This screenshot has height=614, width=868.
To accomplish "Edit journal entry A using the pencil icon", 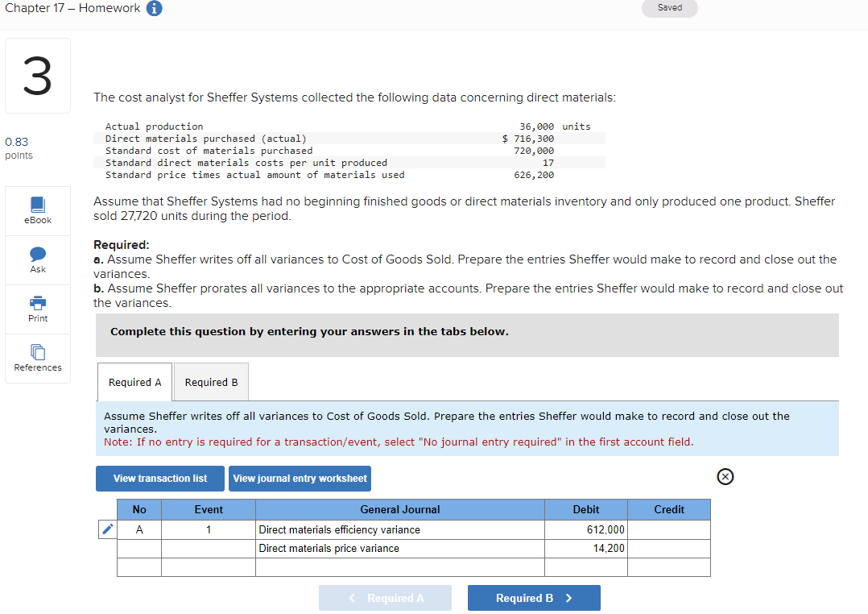I will pyautogui.click(x=107, y=529).
